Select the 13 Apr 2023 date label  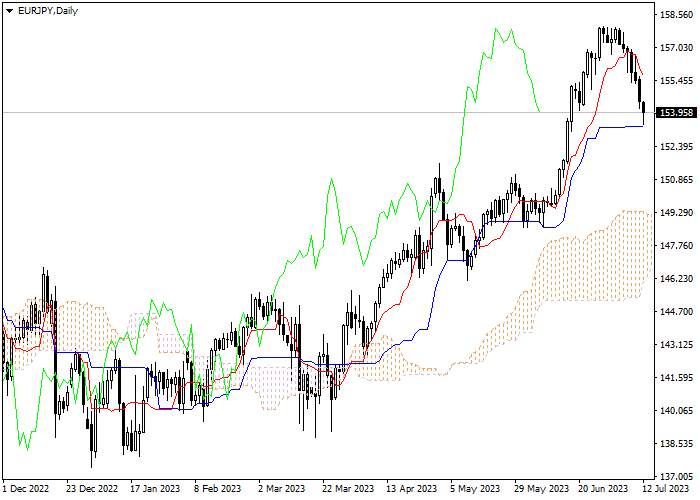click(411, 488)
